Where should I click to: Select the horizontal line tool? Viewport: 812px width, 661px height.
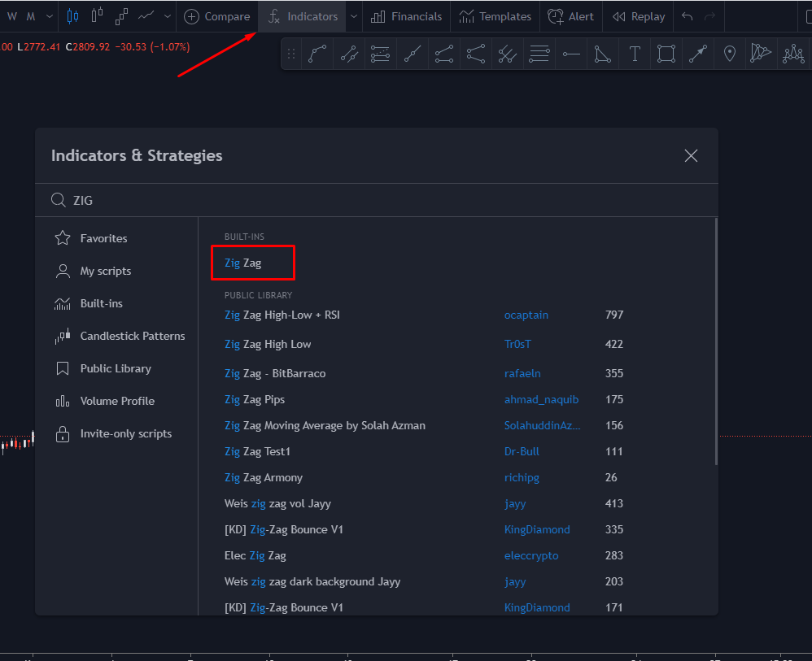click(571, 54)
